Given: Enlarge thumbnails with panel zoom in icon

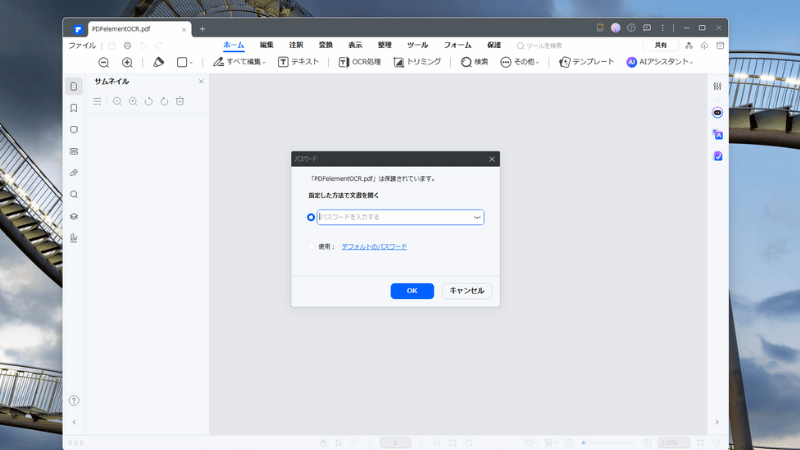Looking at the screenshot, I should (133, 102).
